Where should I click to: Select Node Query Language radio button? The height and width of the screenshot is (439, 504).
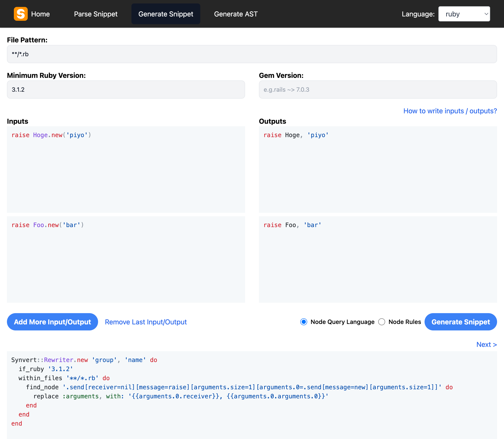click(304, 322)
